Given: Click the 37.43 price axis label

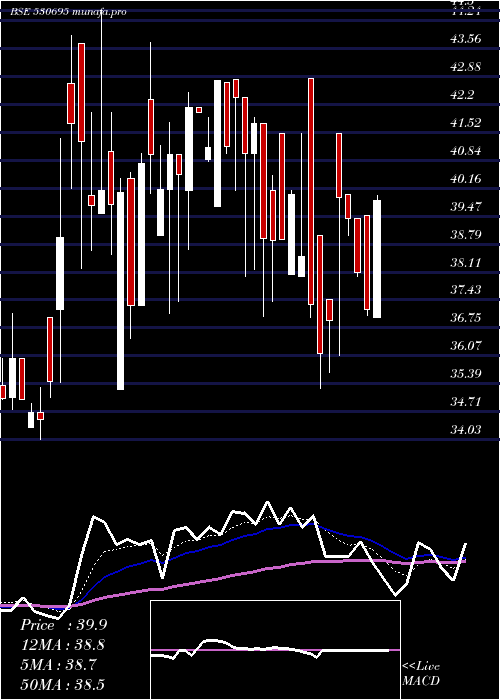Looking at the screenshot, I should point(466,290).
